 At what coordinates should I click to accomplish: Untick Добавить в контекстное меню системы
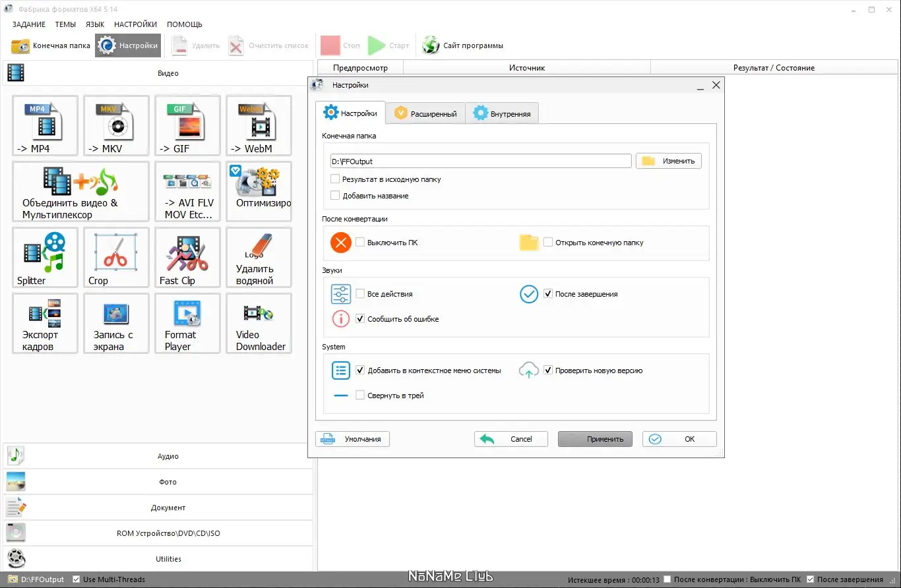click(360, 370)
